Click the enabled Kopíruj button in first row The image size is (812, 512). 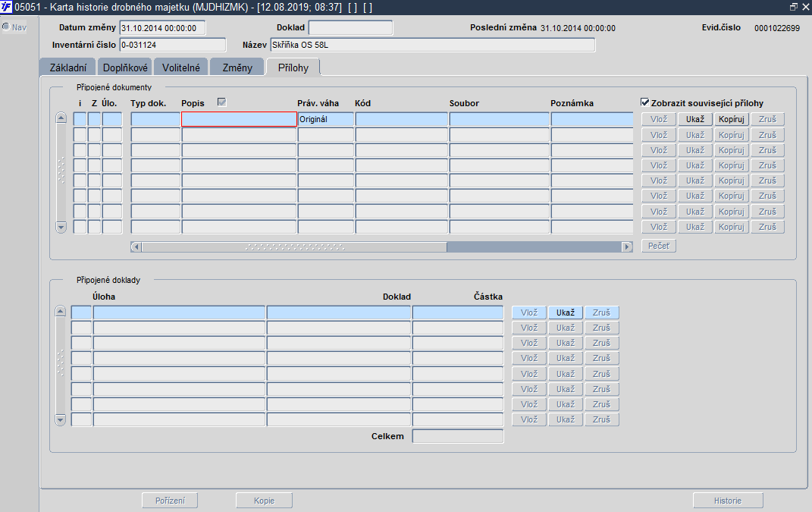[x=731, y=119]
